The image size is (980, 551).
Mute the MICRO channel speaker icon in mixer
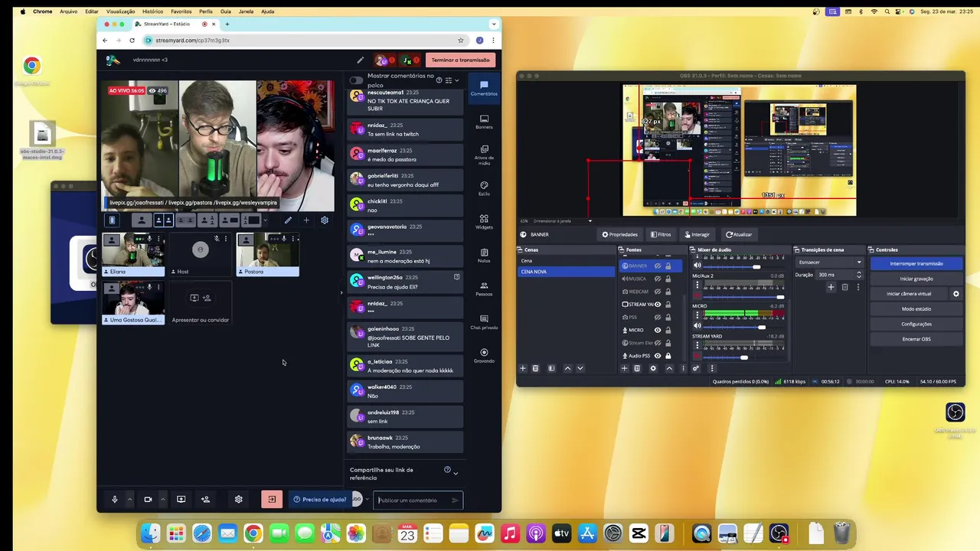pos(697,327)
